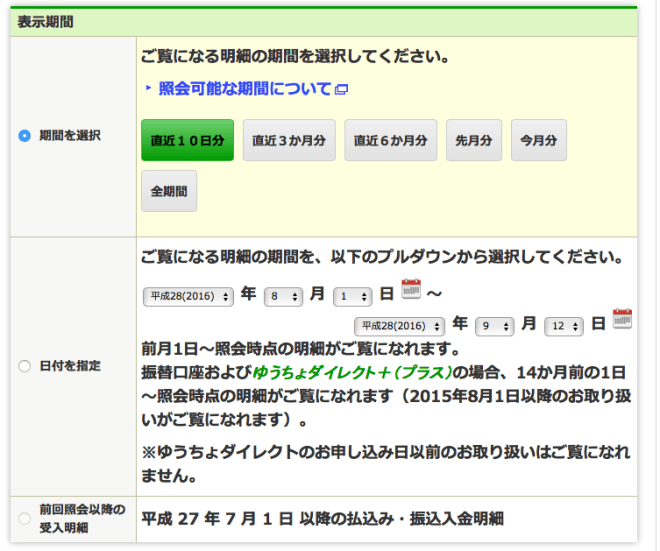Click the text 前月1日～照会時点の明細がご覧になれます。

[301, 349]
